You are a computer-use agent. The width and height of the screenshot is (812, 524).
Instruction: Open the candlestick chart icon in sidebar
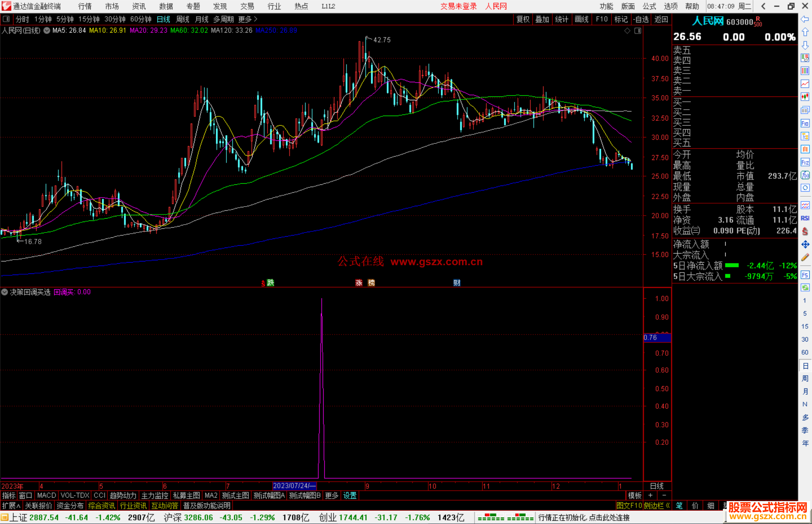tap(805, 97)
